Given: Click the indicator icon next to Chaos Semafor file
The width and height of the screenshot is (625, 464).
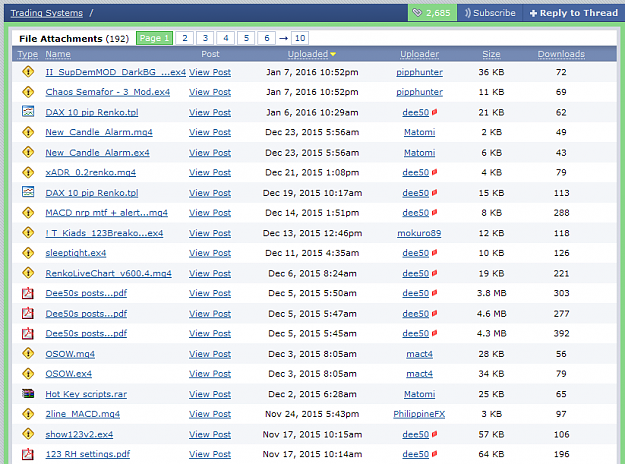Looking at the screenshot, I should pos(28,92).
